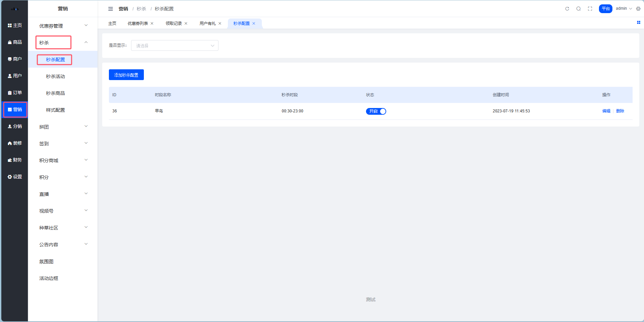Screen dimensions: 644x322
Task: Open the search icon in header
Action: [x=578, y=9]
